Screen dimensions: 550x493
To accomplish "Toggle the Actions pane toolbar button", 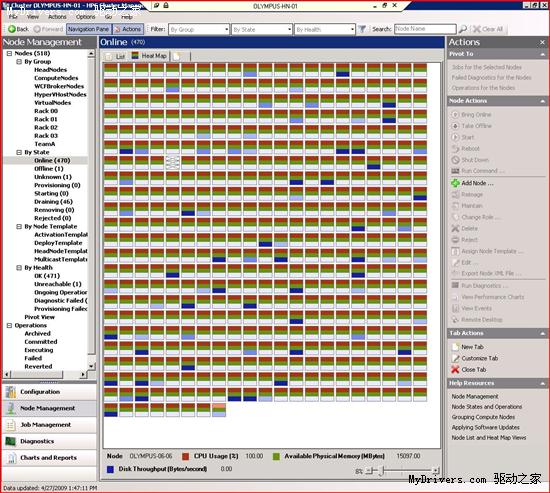I will tap(128, 29).
